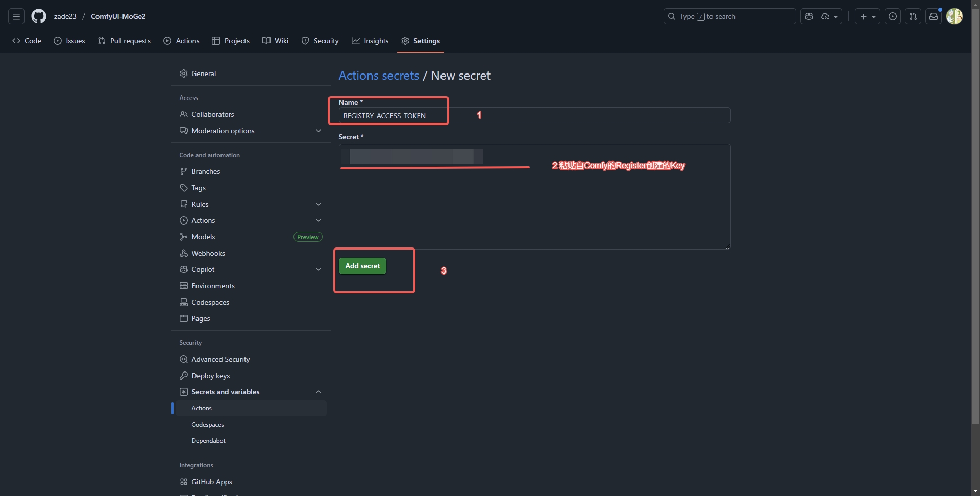The width and height of the screenshot is (980, 496).
Task: Click the Models icon in sidebar
Action: [x=184, y=237]
